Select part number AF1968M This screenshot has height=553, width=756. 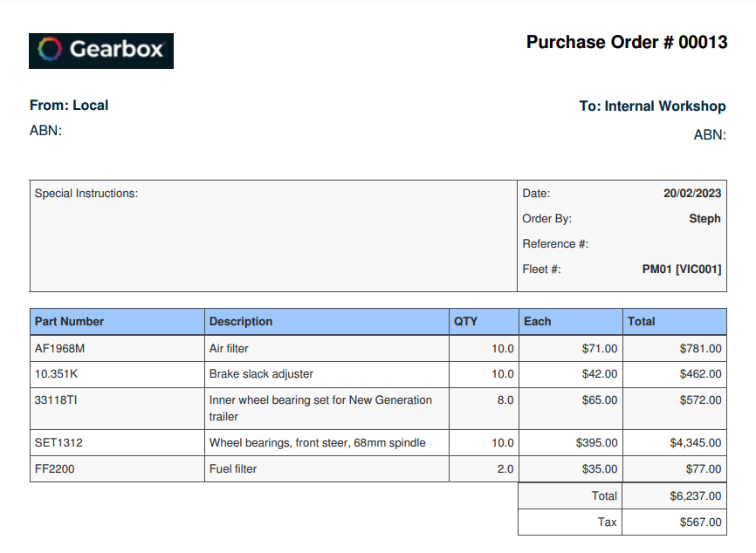[x=60, y=349]
